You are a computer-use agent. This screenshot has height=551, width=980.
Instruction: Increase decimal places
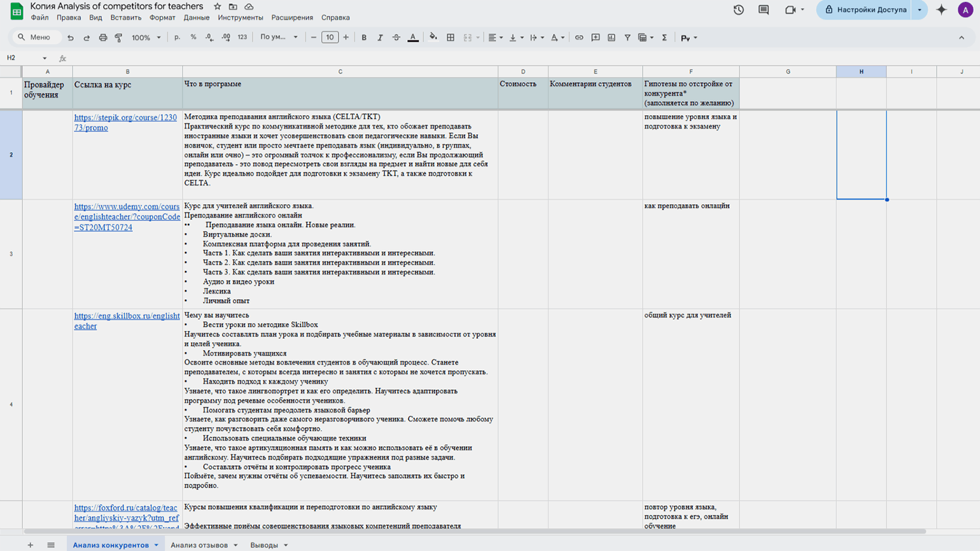[226, 38]
